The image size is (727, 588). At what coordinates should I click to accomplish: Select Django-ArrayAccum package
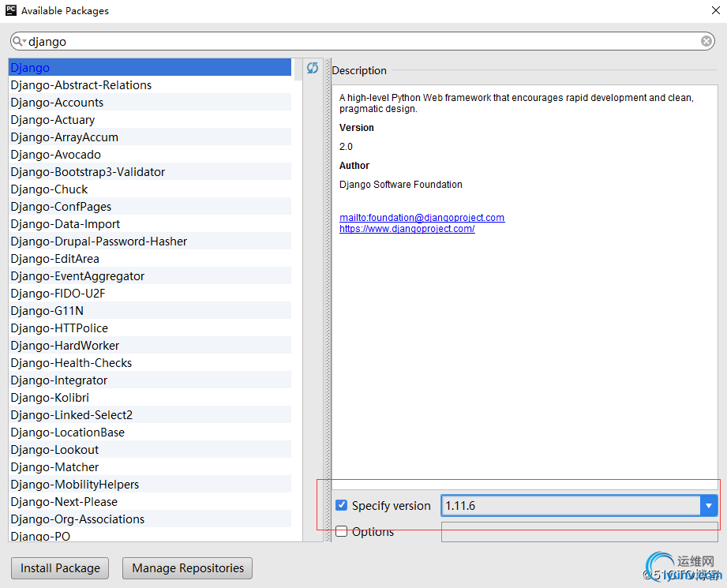[x=150, y=137]
